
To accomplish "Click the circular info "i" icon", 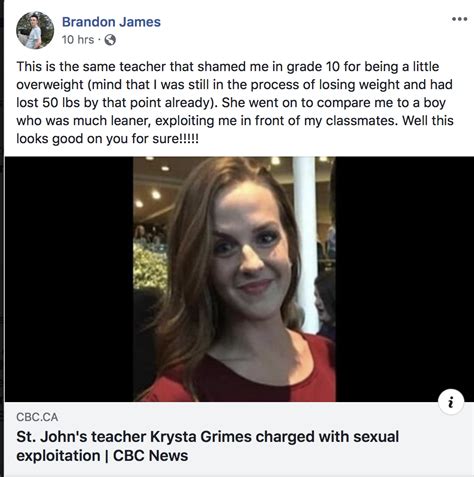I will 451,402.
